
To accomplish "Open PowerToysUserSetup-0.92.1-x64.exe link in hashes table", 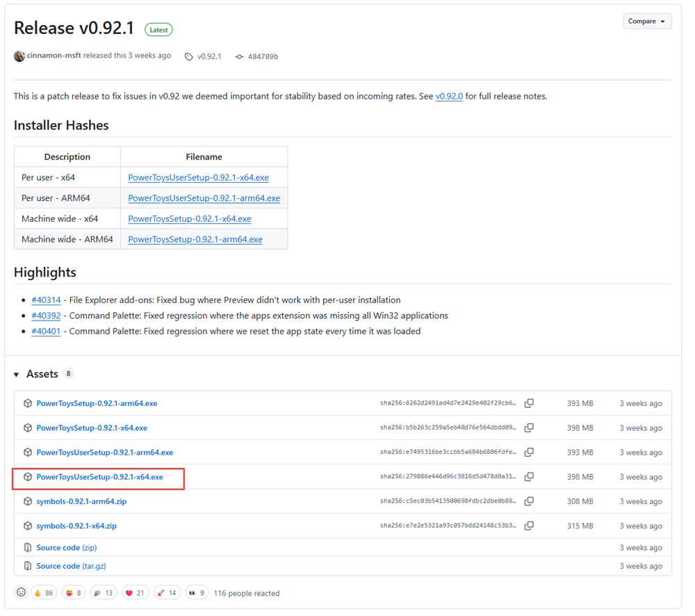I will [198, 177].
